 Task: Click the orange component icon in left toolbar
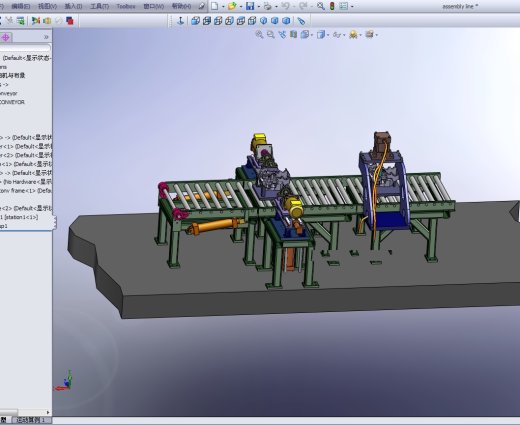tap(47, 21)
